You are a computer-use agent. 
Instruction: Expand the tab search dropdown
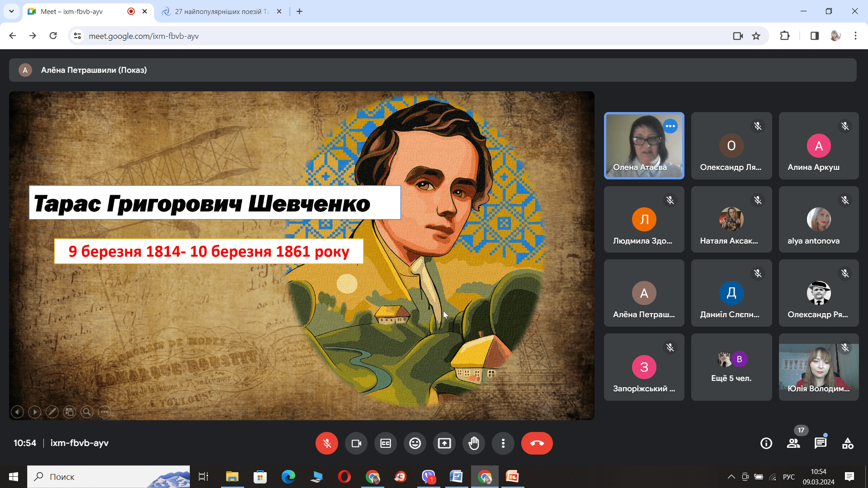click(x=11, y=12)
